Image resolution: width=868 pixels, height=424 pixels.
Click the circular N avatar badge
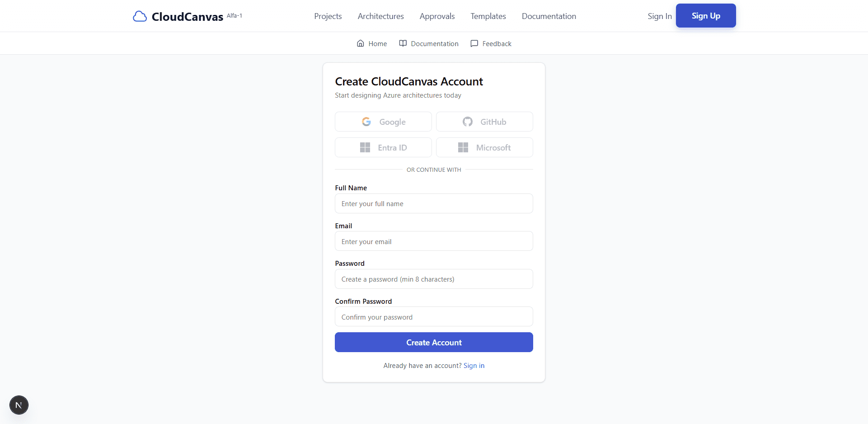point(19,405)
